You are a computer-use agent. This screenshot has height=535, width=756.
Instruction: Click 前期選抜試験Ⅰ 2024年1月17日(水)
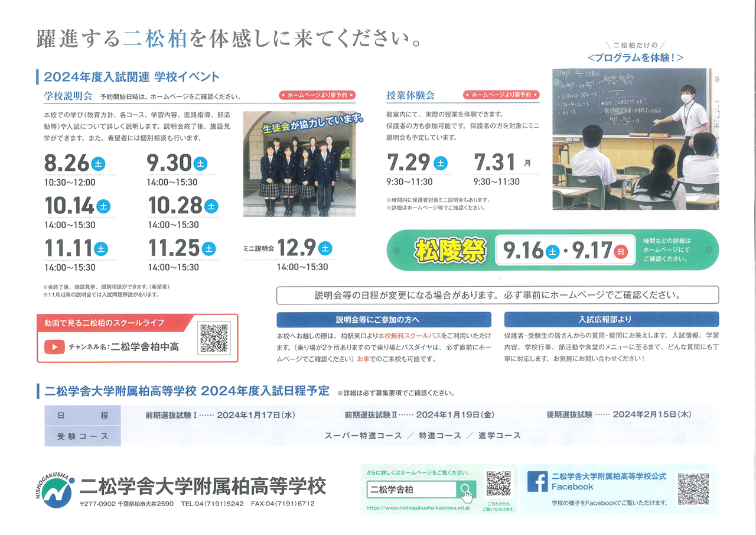tap(220, 415)
